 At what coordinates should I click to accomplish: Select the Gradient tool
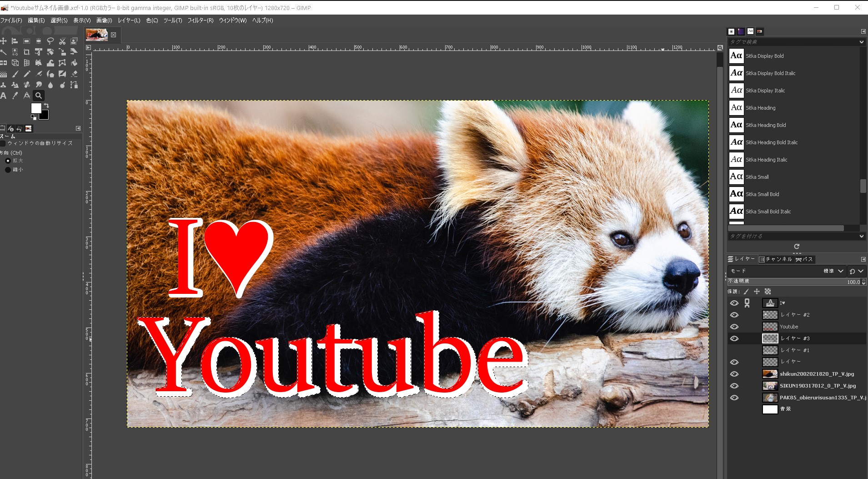(3, 74)
